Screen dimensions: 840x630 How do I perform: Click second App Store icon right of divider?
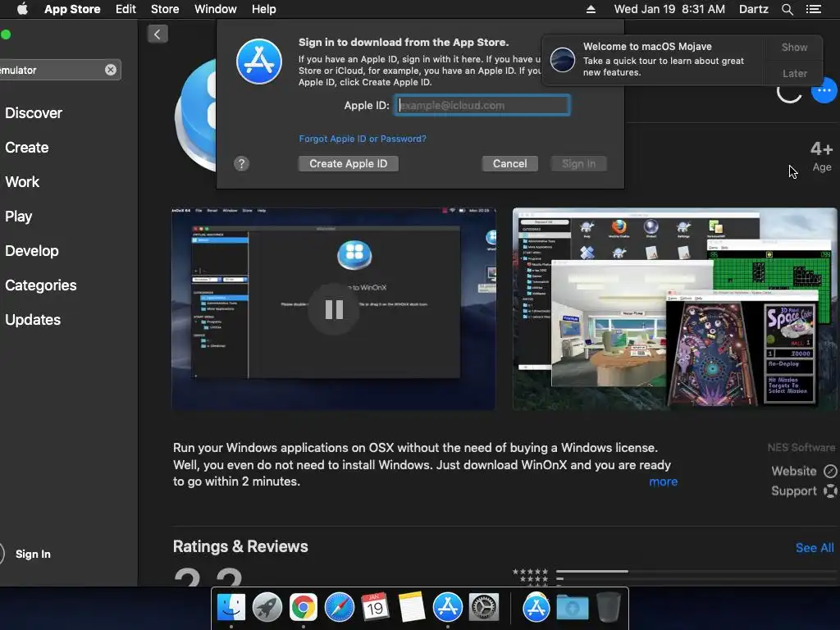coord(536,608)
